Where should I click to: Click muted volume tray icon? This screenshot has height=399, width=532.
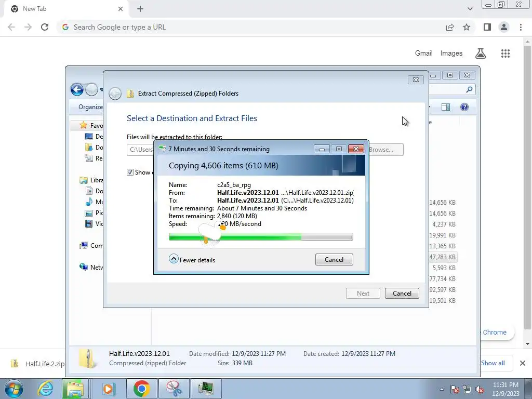pyautogui.click(x=480, y=389)
